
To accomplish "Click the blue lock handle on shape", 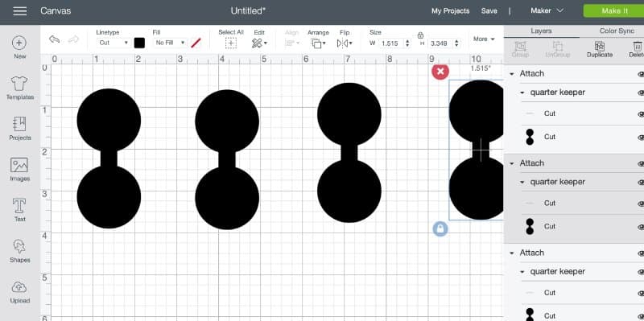I will coord(440,228).
